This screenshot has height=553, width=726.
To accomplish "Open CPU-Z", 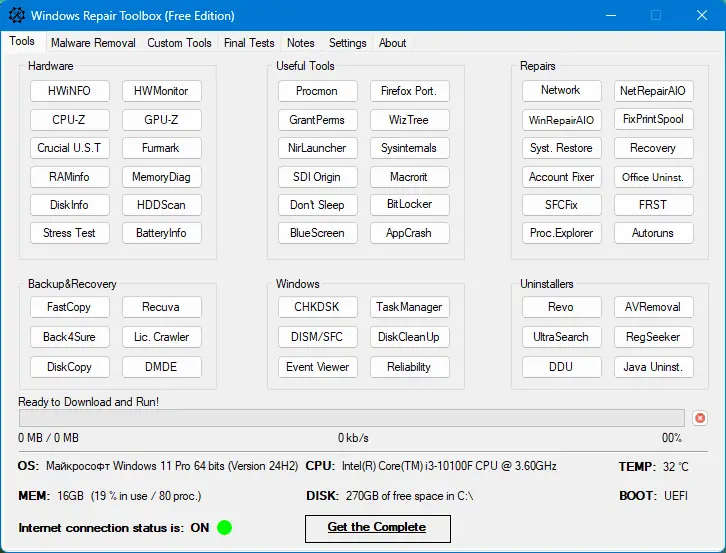I will pyautogui.click(x=69, y=119).
